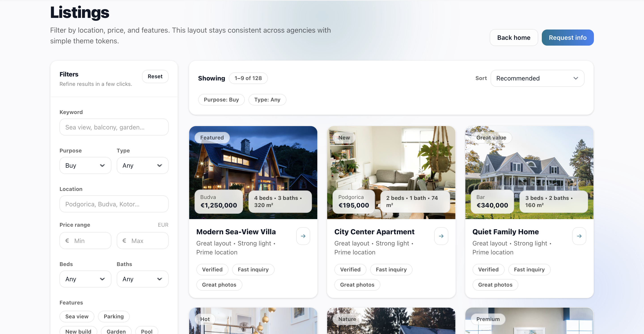This screenshot has width=644, height=334.
Task: Click the Keyword search field
Action: [114, 127]
